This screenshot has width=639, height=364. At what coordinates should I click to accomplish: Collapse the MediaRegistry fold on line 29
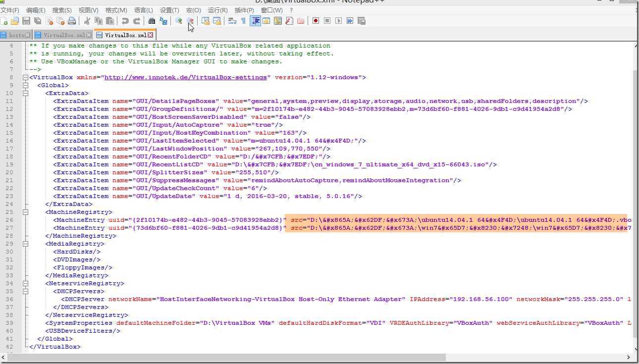coord(25,244)
